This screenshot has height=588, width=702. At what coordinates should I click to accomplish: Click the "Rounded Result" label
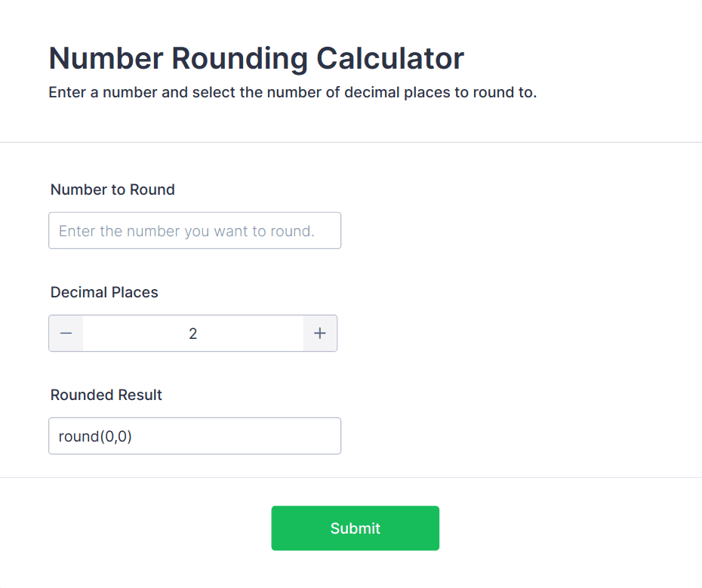(106, 395)
